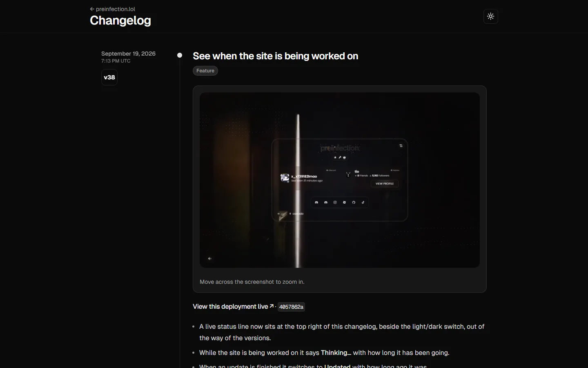Click the x_x739182lmao Discord avatar
Image resolution: width=588 pixels, height=368 pixels.
click(x=285, y=178)
